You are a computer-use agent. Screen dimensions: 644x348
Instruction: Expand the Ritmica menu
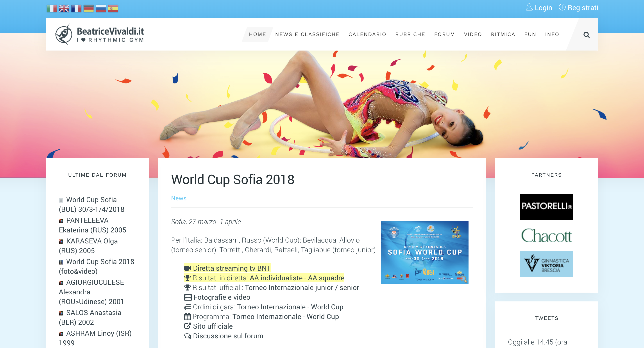tap(503, 34)
